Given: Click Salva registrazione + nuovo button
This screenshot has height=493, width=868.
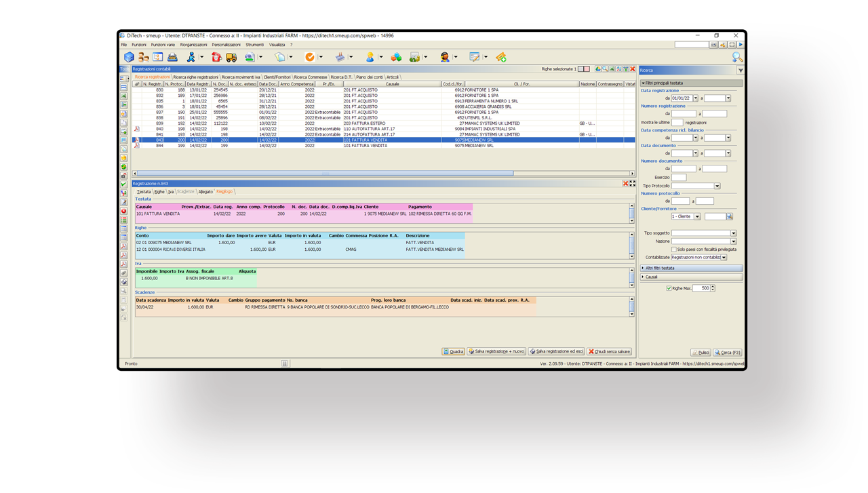Looking at the screenshot, I should tap(497, 351).
